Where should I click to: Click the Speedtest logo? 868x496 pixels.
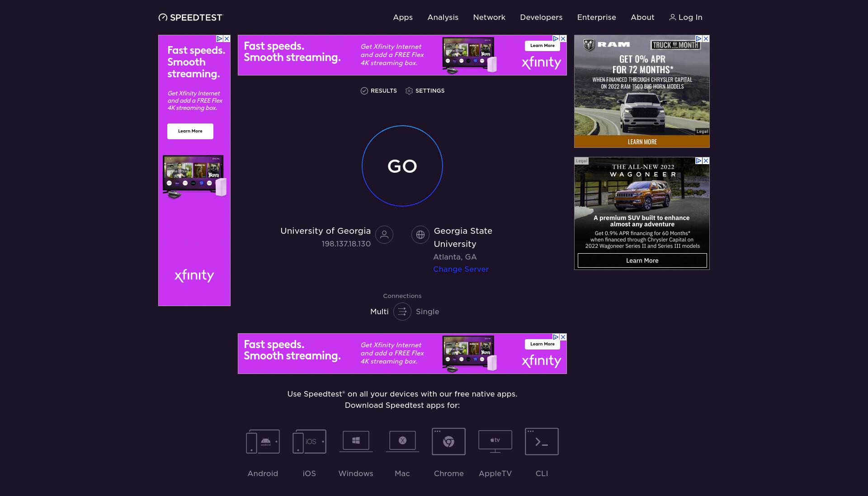click(x=190, y=17)
